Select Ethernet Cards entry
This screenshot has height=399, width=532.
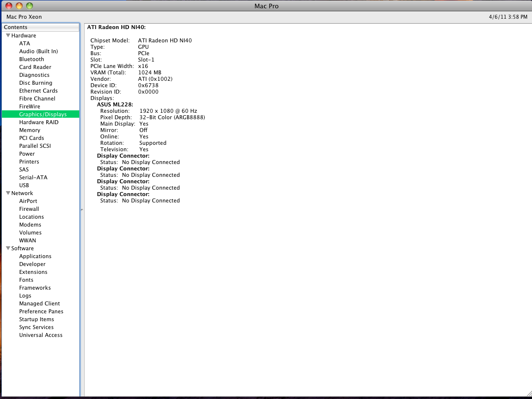(38, 91)
